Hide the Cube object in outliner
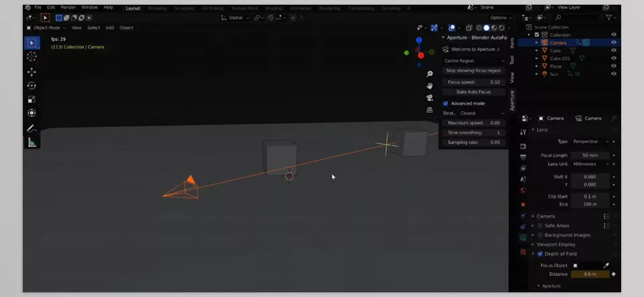Viewport: 644px width, 297px height. [614, 50]
